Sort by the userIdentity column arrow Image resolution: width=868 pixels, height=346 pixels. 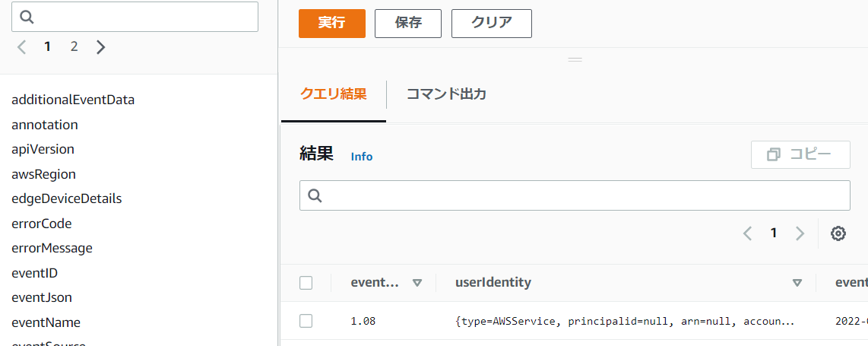pyautogui.click(x=797, y=283)
